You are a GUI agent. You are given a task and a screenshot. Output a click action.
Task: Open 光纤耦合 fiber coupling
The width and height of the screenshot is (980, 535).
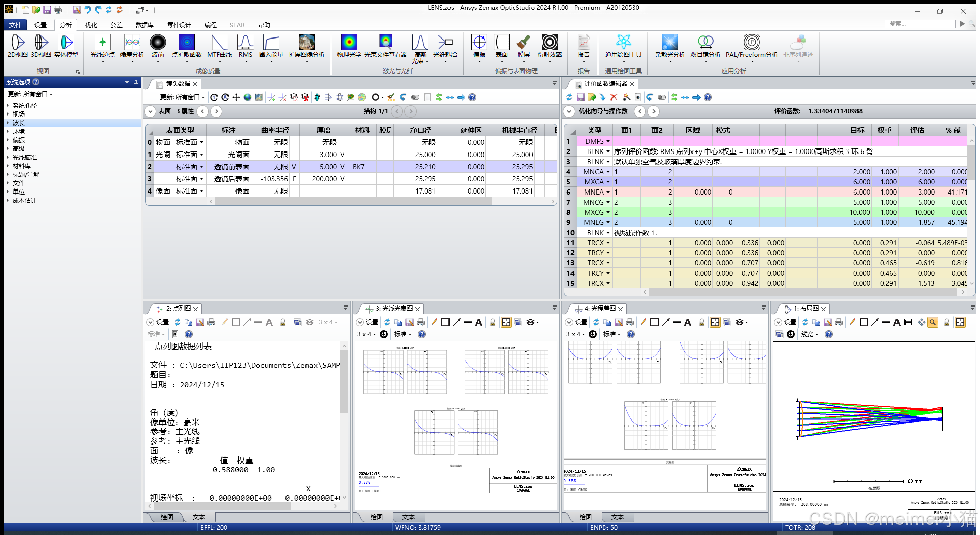(445, 48)
